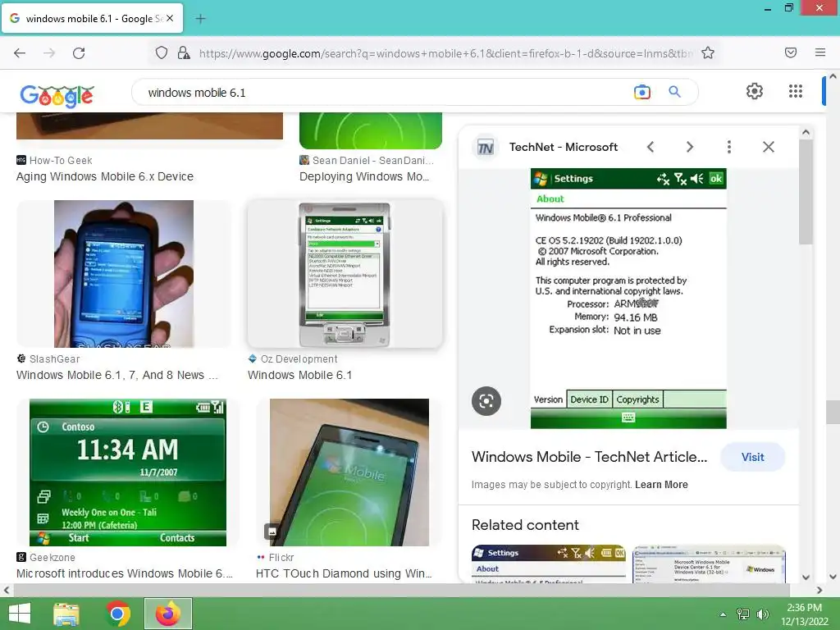Click the Deploying Windows Mo... caption
840x630 pixels.
pyautogui.click(x=364, y=177)
